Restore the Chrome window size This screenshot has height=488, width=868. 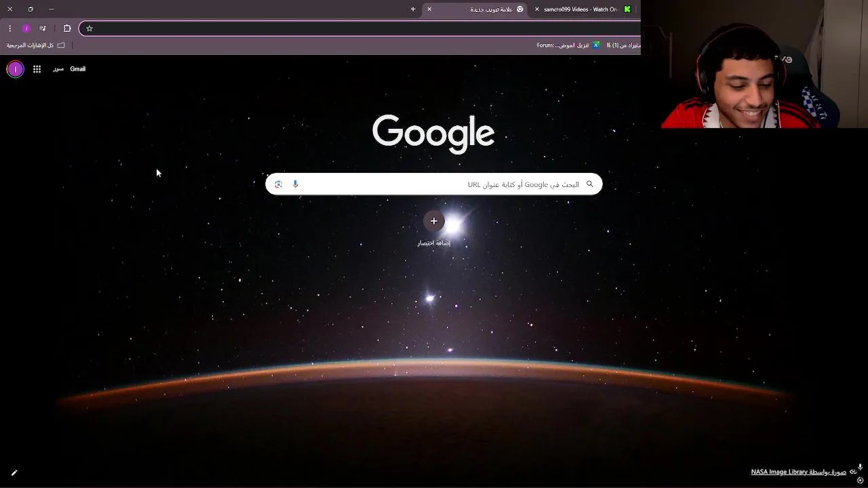click(31, 9)
